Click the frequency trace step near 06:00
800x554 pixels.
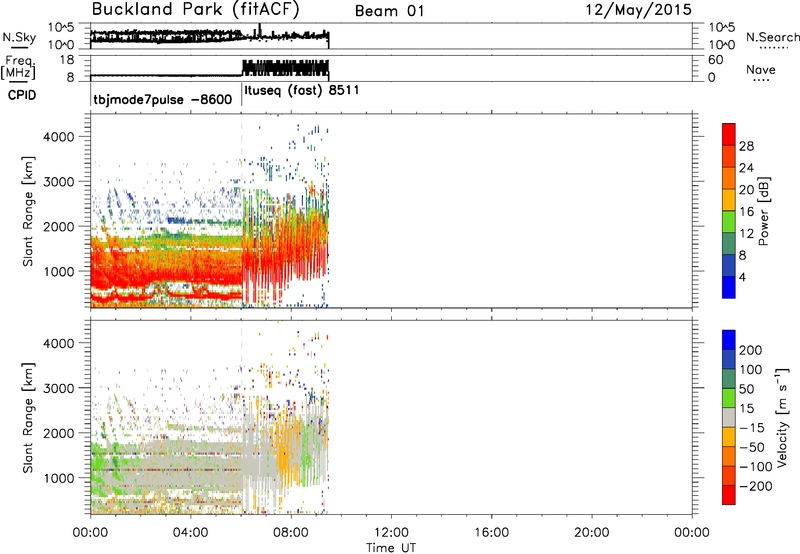tap(242, 68)
